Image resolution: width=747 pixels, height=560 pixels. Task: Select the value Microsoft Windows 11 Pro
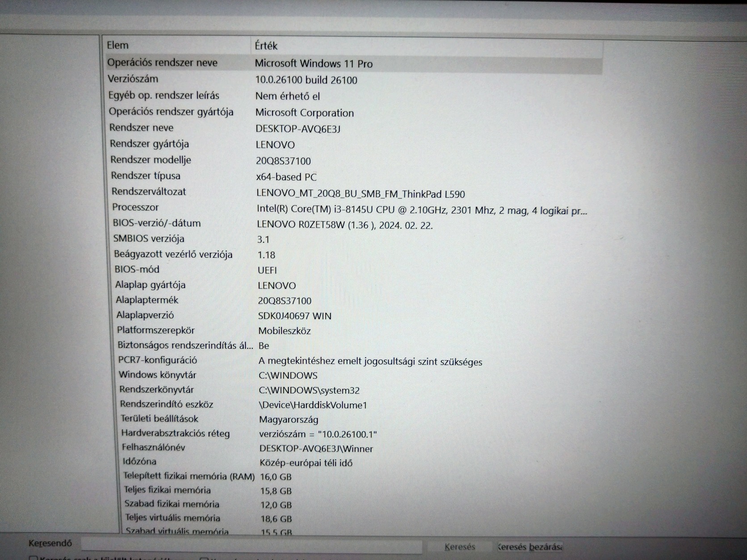pyautogui.click(x=314, y=63)
